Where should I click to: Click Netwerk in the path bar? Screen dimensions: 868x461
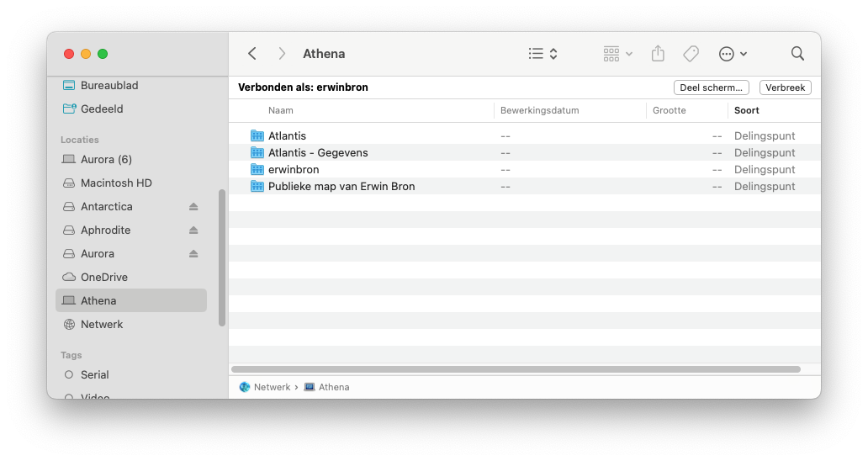click(271, 387)
